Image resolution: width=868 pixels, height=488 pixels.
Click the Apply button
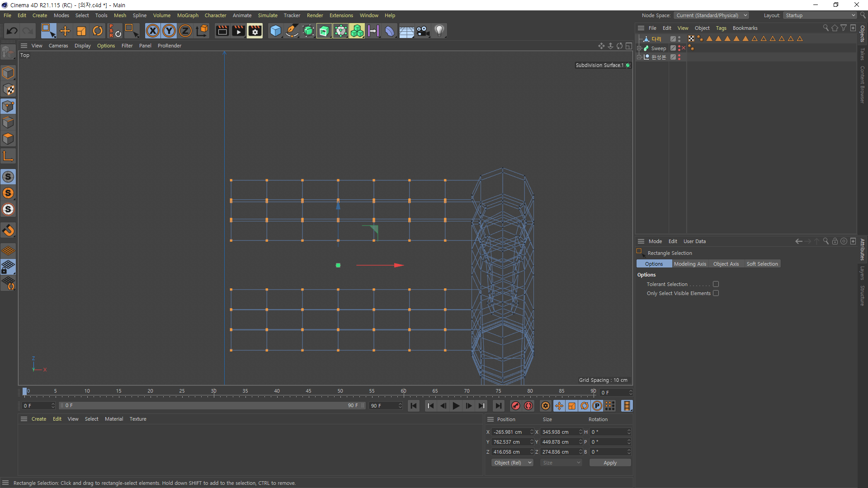point(609,463)
